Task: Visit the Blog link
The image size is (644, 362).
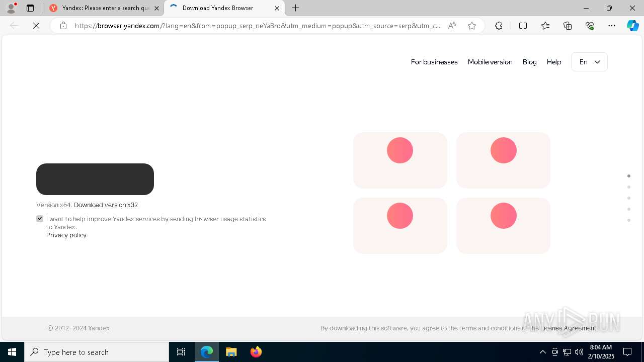Action: tap(529, 62)
